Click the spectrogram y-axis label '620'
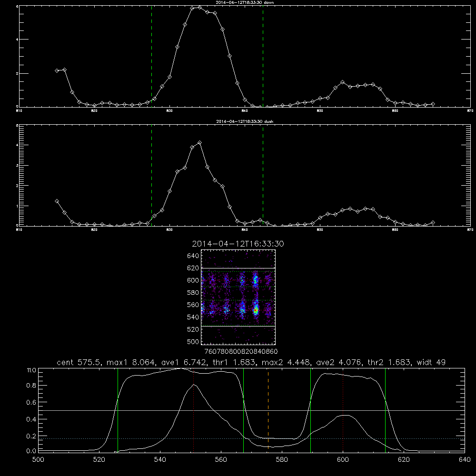The height and width of the screenshot is (476, 476). click(x=193, y=268)
